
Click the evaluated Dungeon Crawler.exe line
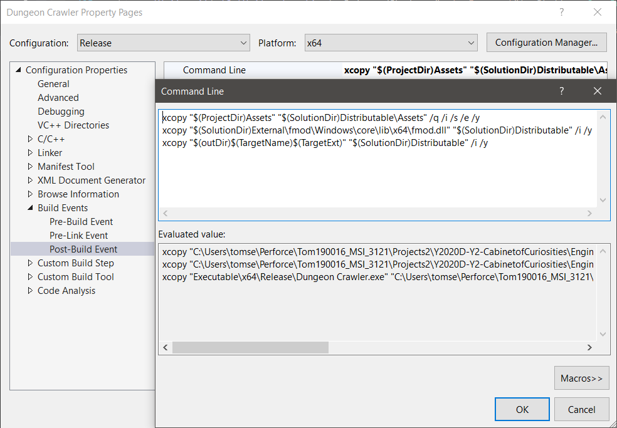(378, 277)
